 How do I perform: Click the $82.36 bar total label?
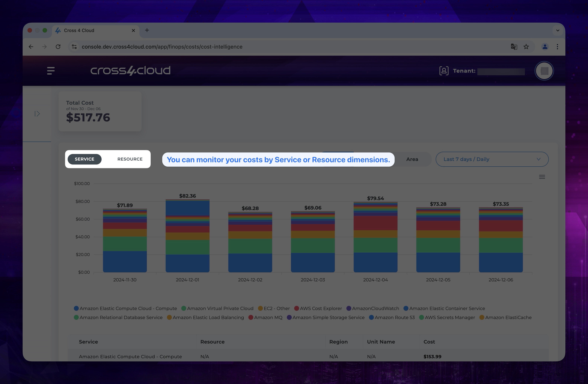[188, 196]
